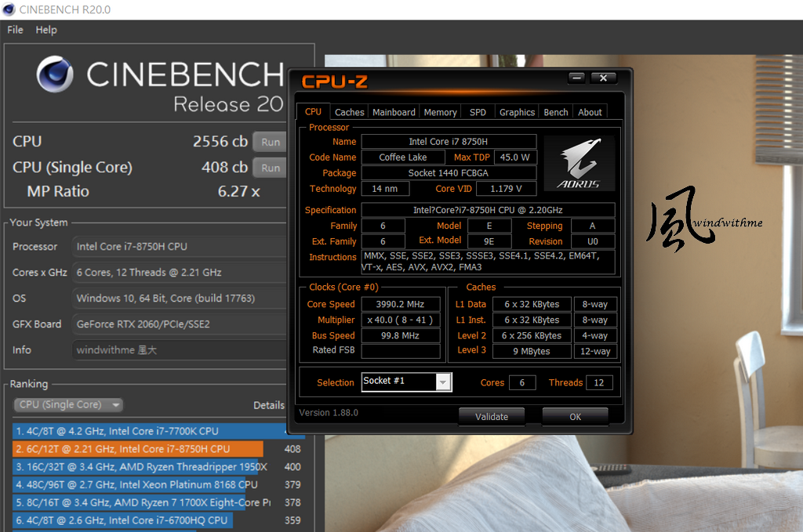
Task: Click the 2556 cb CPU score
Action: [220, 141]
